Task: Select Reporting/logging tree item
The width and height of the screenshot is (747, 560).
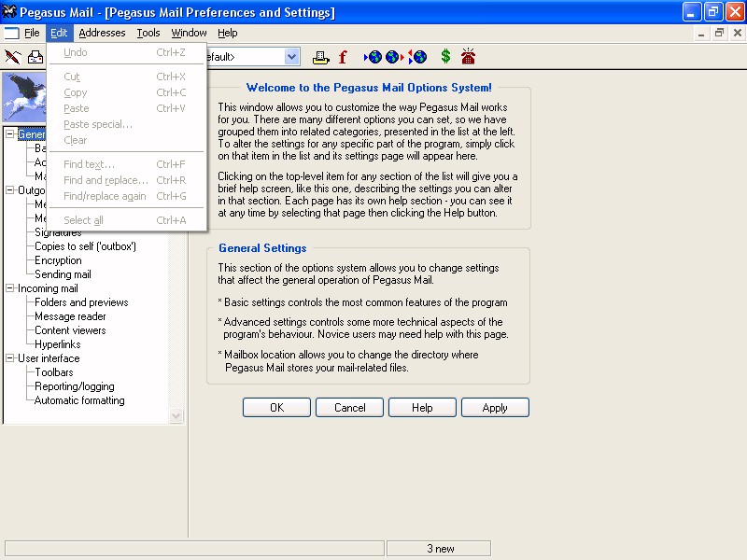Action: coord(75,386)
